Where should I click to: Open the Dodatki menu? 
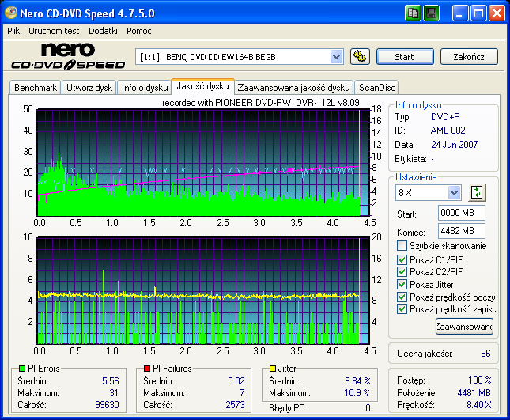click(103, 31)
